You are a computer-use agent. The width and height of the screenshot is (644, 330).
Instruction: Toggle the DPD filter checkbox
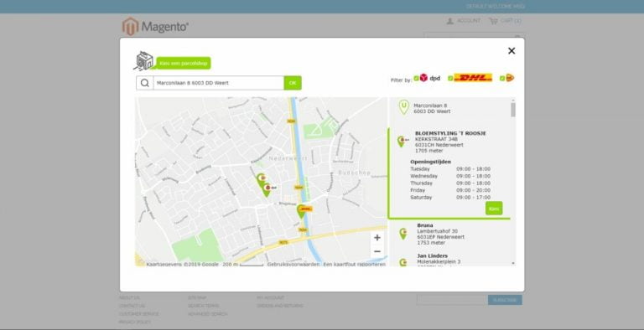coord(416,78)
